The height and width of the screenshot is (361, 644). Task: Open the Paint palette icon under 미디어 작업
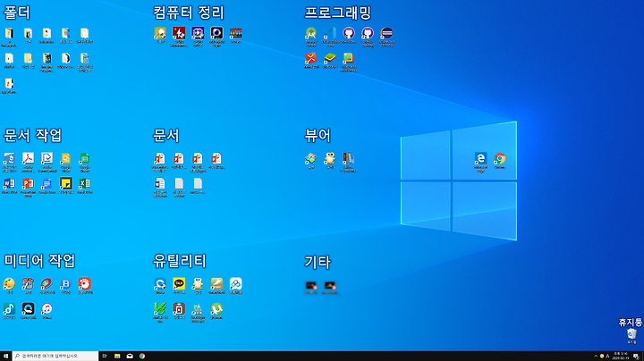[9, 284]
